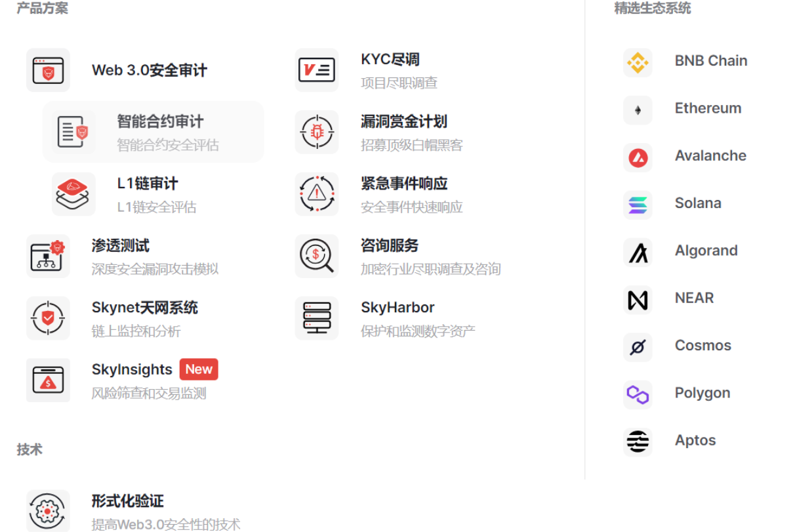Click the 安全事件快速响应 description

click(412, 207)
